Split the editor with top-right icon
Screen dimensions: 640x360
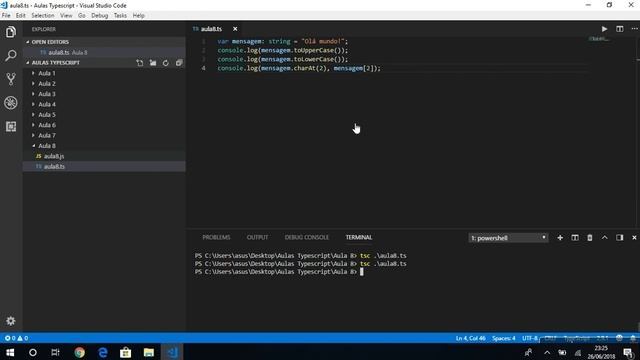pos(620,29)
